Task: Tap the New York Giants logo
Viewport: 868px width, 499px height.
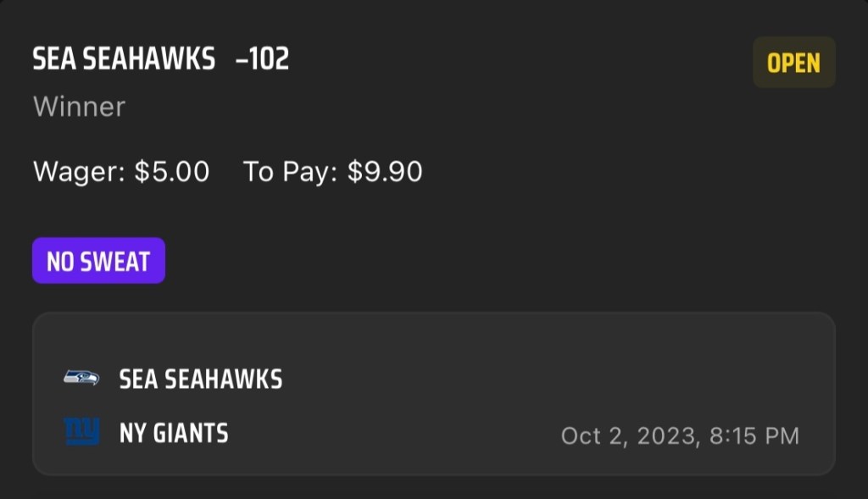Action: click(81, 432)
